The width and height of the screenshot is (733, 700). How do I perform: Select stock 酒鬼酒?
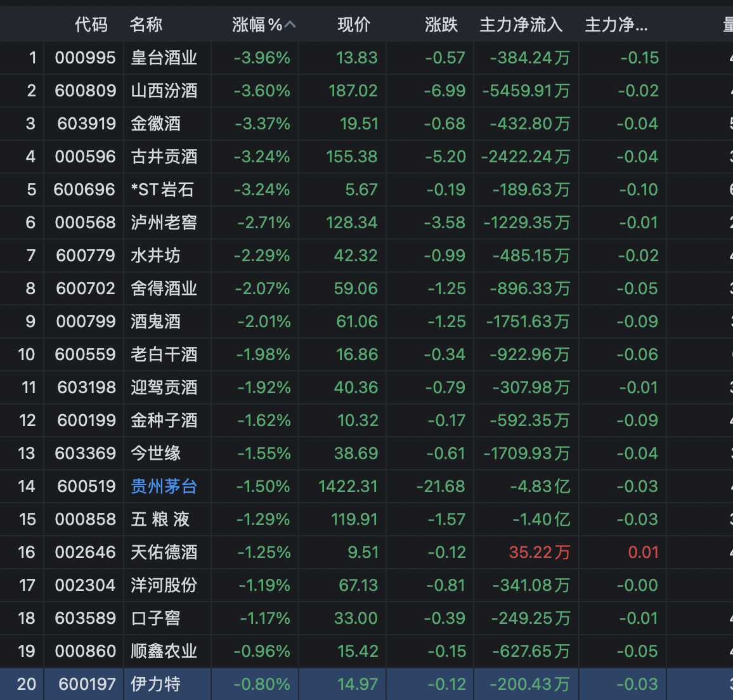156,321
